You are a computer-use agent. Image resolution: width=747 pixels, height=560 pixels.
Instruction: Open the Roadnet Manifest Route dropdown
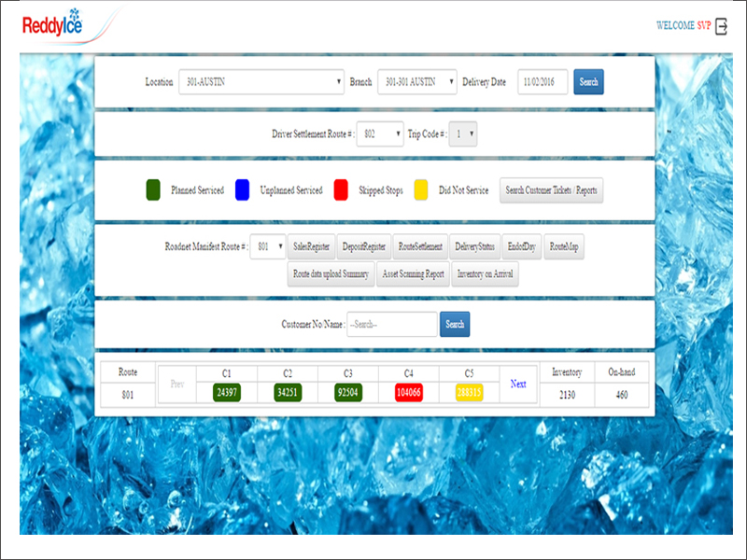point(268,246)
